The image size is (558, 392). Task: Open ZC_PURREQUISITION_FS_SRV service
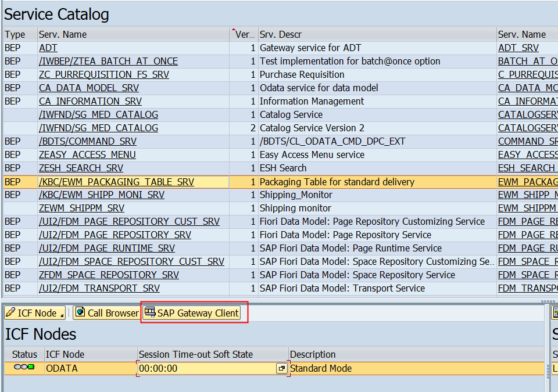pyautogui.click(x=103, y=74)
